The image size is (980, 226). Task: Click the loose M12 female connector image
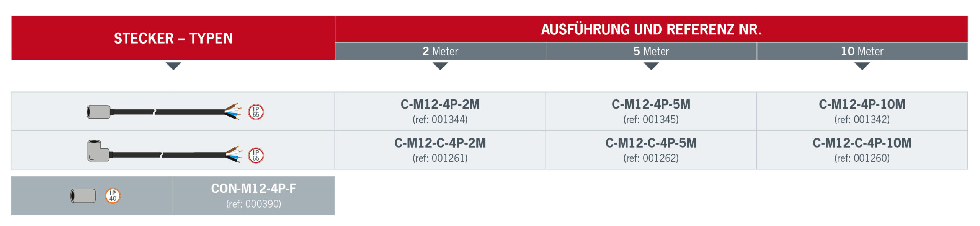click(x=83, y=196)
